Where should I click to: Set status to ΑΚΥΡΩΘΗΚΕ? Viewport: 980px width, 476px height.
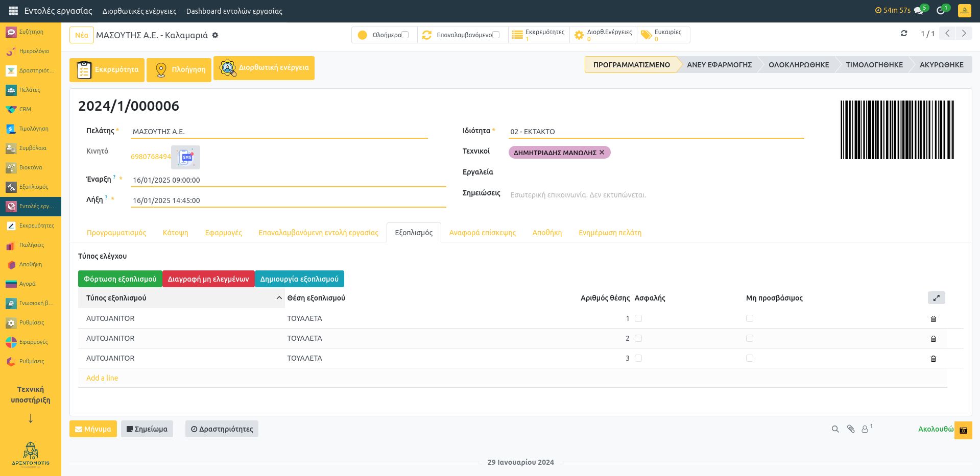pyautogui.click(x=941, y=65)
